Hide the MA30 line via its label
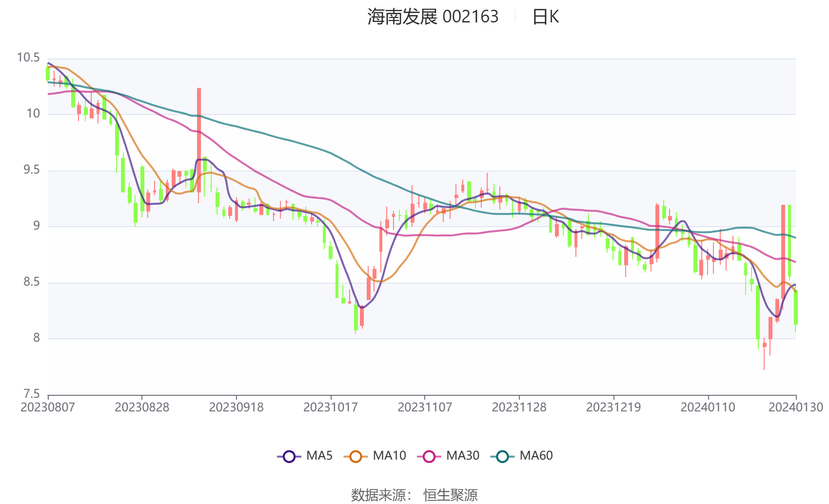The image size is (829, 504). point(463,456)
